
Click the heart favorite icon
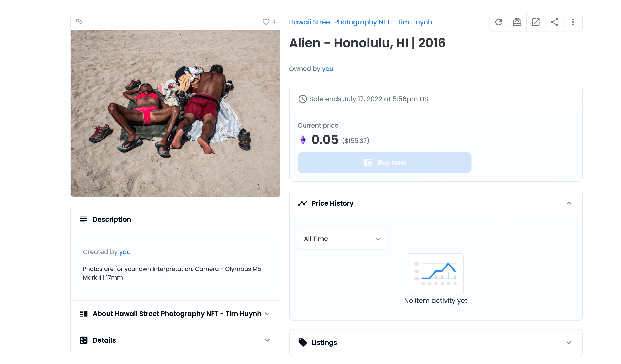[x=266, y=22]
